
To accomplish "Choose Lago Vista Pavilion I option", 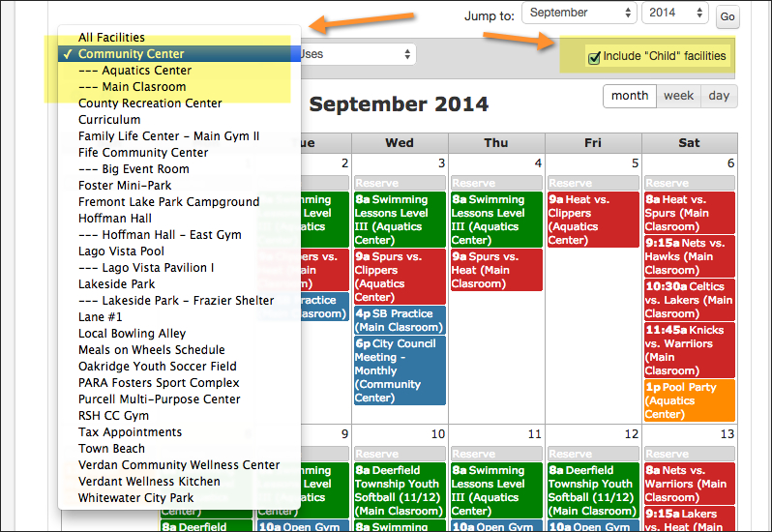I will click(x=179, y=268).
